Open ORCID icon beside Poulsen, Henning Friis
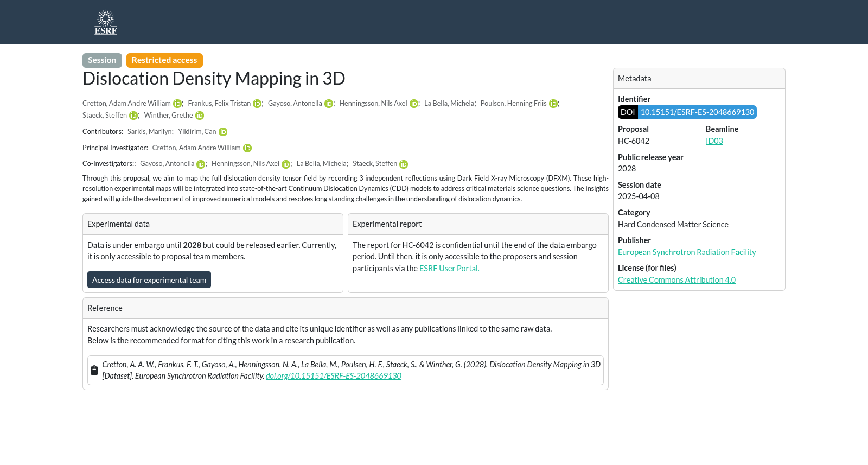868x465 pixels. point(553,104)
